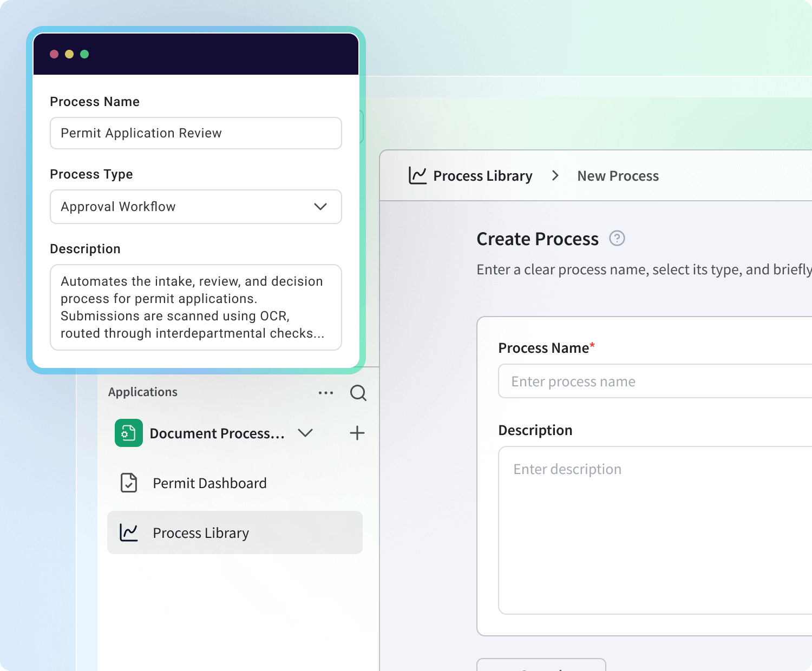The image size is (812, 671).
Task: Click the Permit Application Review name field
Action: pyautogui.click(x=195, y=133)
